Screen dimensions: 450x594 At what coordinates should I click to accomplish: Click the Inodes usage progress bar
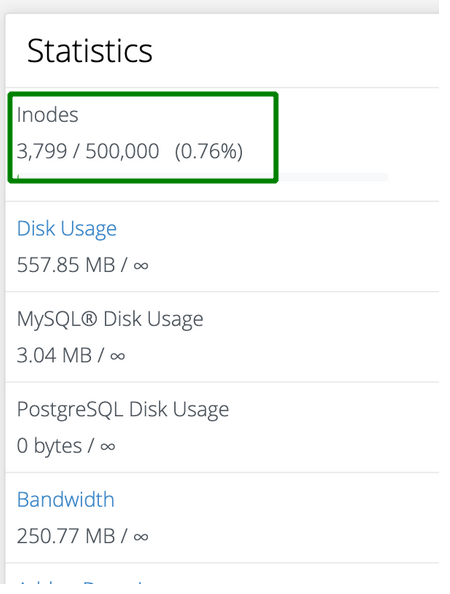click(x=202, y=177)
